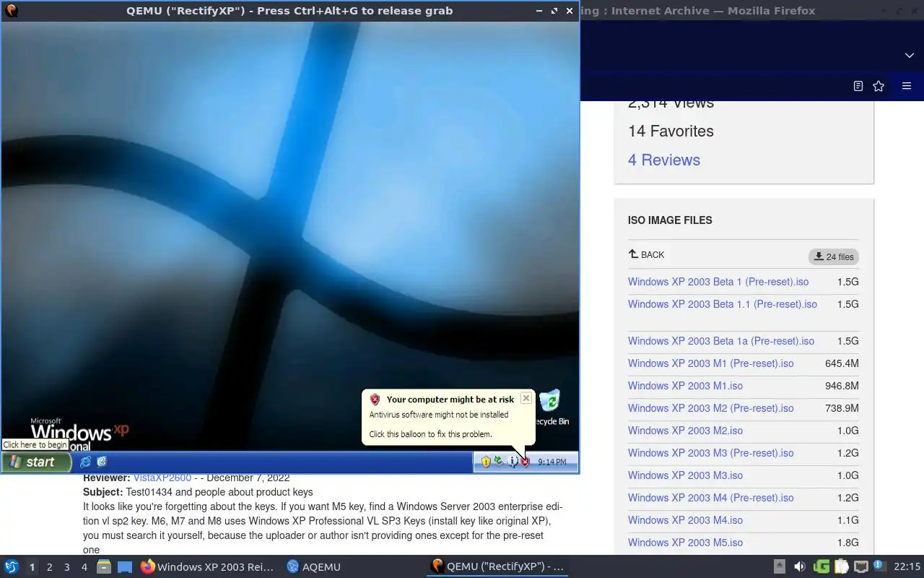Image resolution: width=924 pixels, height=578 pixels.
Task: Switch to the Firefox 'Windows XP 2003 Rei…' taskbar item
Action: pyautogui.click(x=208, y=567)
